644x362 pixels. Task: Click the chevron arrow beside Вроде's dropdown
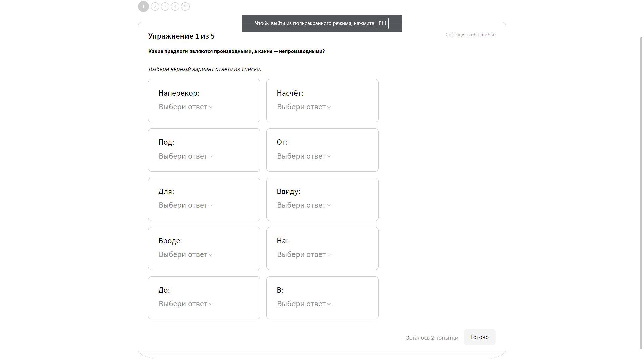pos(211,255)
